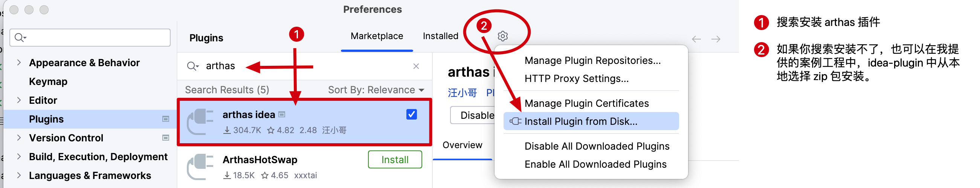Click the arthas idea plugin logo icon
The image size is (980, 188).
200,121
